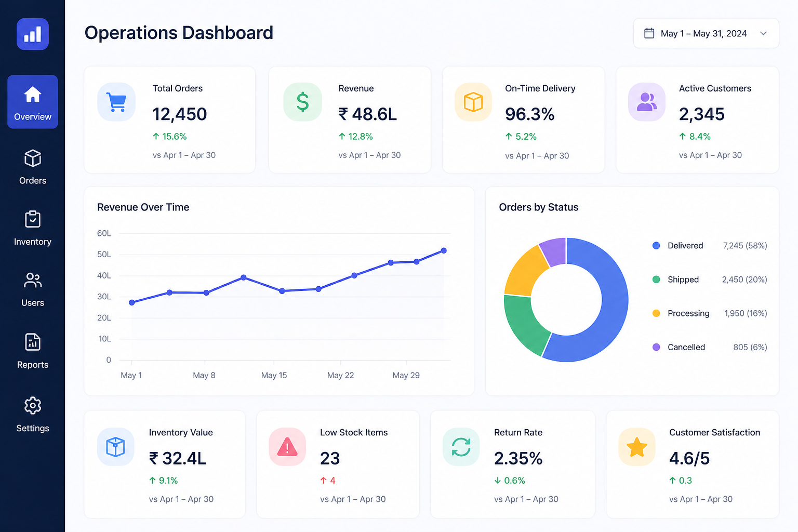Click the '15.6%' total orders change
This screenshot has height=532, width=798.
[x=175, y=137]
